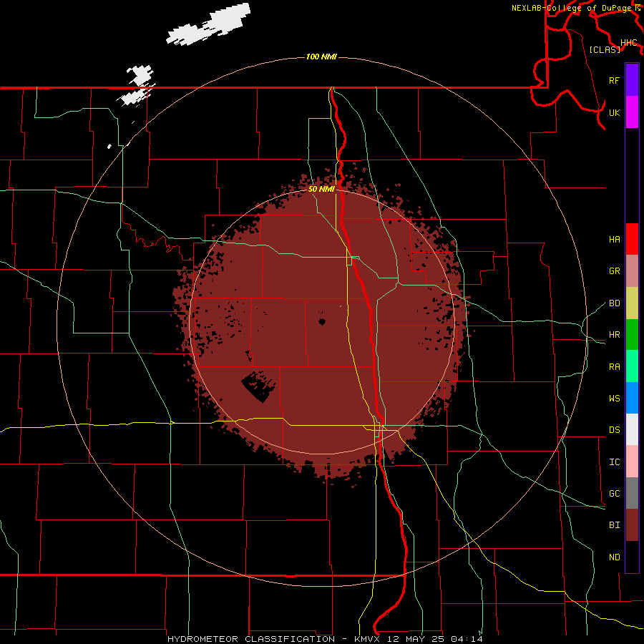Screen dimensions: 644x644
Task: Click the ND legend label
Action: 614,557
